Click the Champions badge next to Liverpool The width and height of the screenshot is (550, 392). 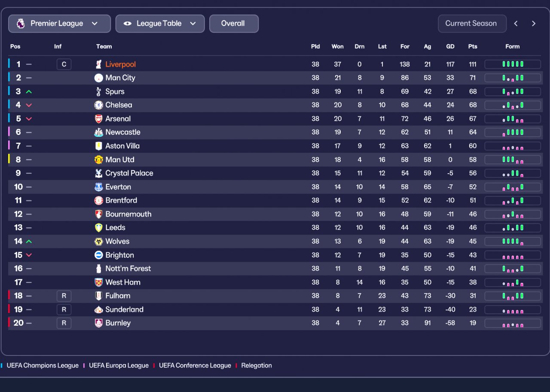[x=64, y=64]
